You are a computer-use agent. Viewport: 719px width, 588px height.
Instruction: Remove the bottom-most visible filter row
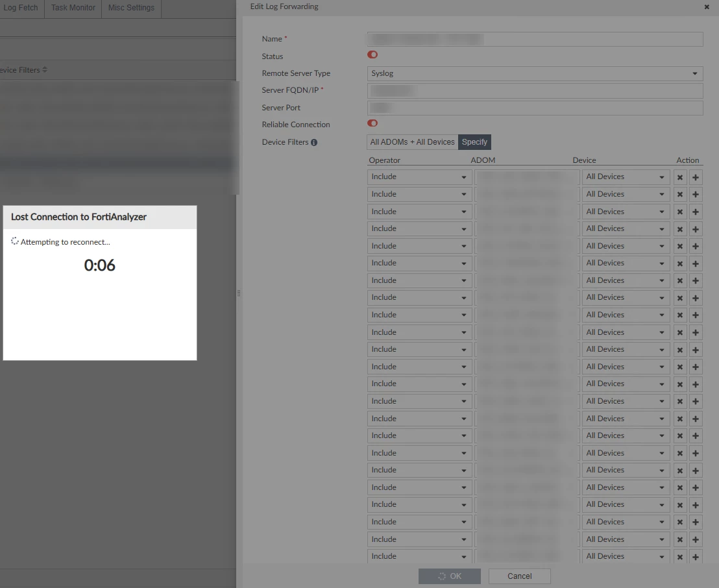pyautogui.click(x=680, y=557)
